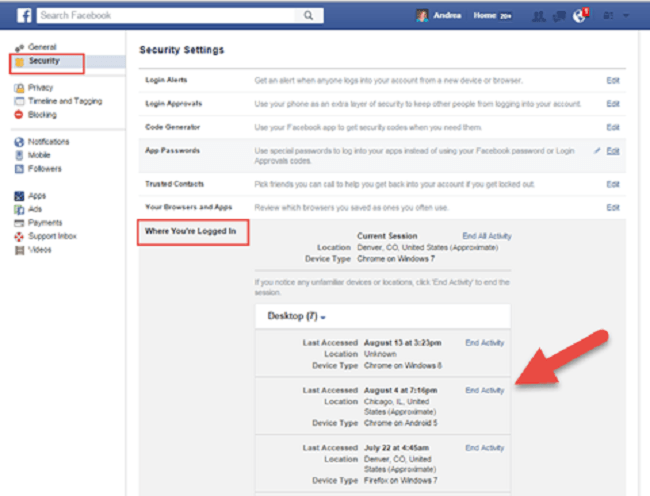Click the Privacy lock icon in sidebar
650x496 pixels.
19,88
